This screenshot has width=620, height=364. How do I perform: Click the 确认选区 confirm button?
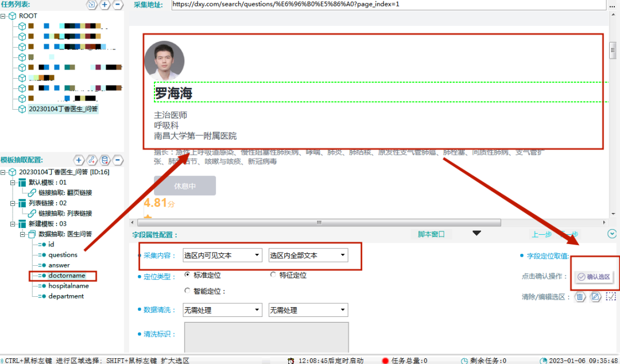click(x=595, y=276)
